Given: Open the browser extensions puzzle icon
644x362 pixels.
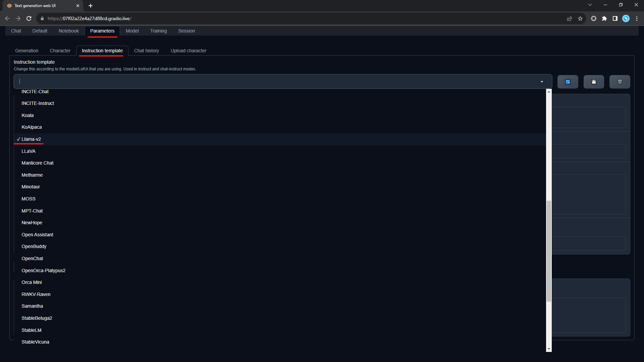Looking at the screenshot, I should coord(604,18).
